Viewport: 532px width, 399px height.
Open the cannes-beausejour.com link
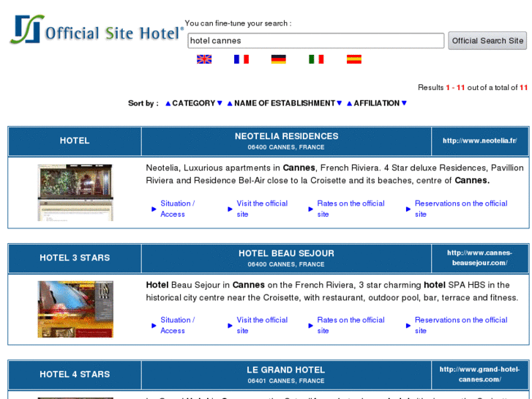[480, 258]
